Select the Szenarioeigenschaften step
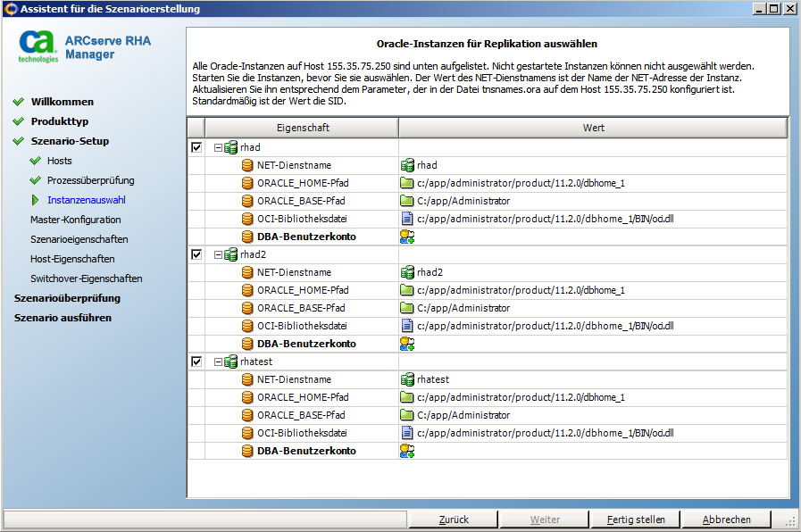The width and height of the screenshot is (801, 532). [79, 239]
